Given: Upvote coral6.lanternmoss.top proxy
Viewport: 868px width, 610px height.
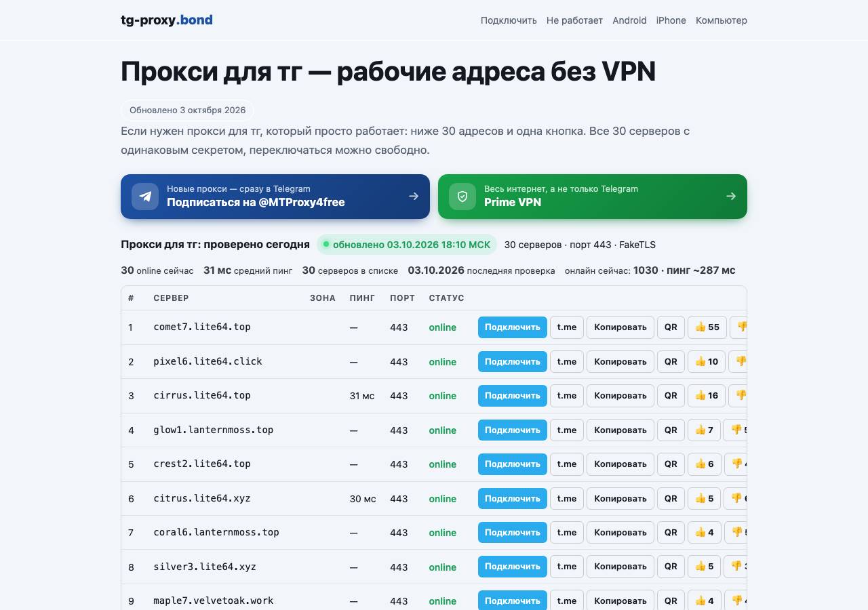Looking at the screenshot, I should 704,533.
